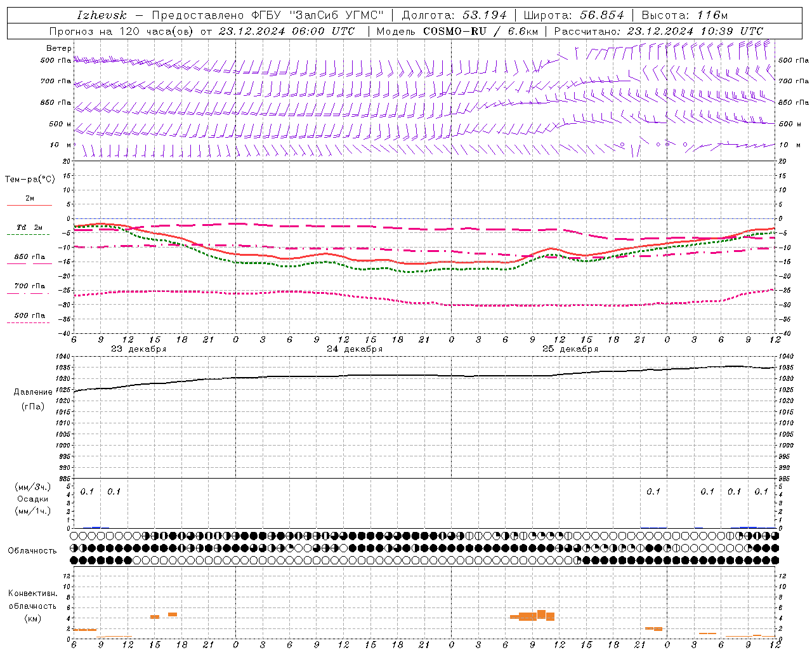Click the Давление pressure panel label
The width and height of the screenshot is (812, 650).
(x=33, y=392)
